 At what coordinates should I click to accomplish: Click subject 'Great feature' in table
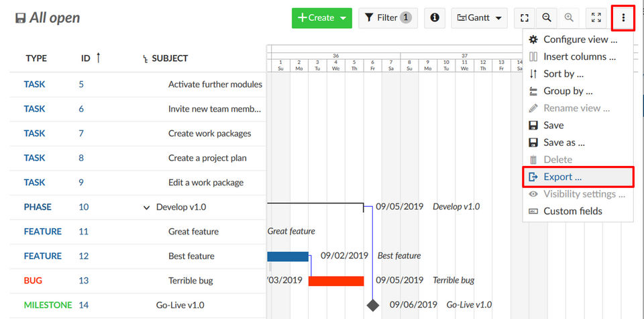pyautogui.click(x=193, y=232)
